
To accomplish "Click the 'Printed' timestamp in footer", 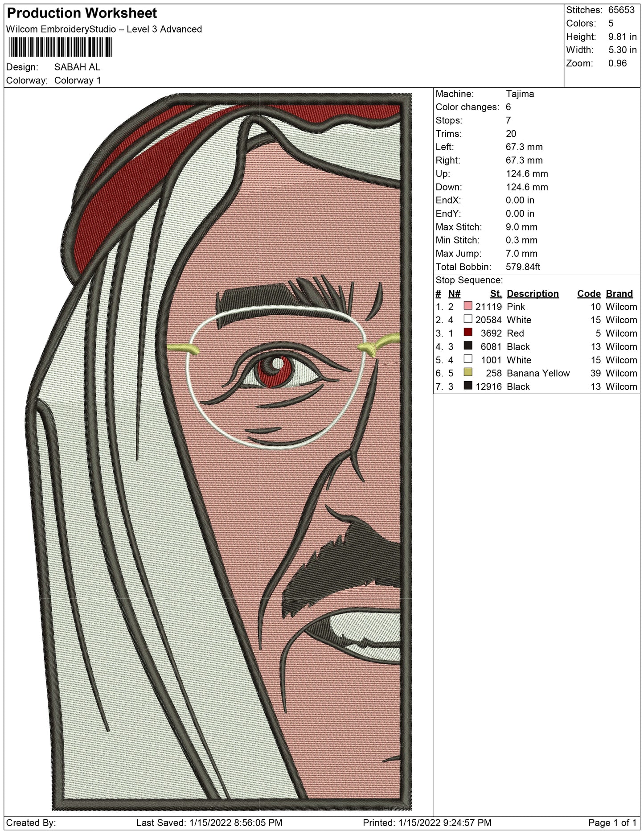I will point(427,823).
